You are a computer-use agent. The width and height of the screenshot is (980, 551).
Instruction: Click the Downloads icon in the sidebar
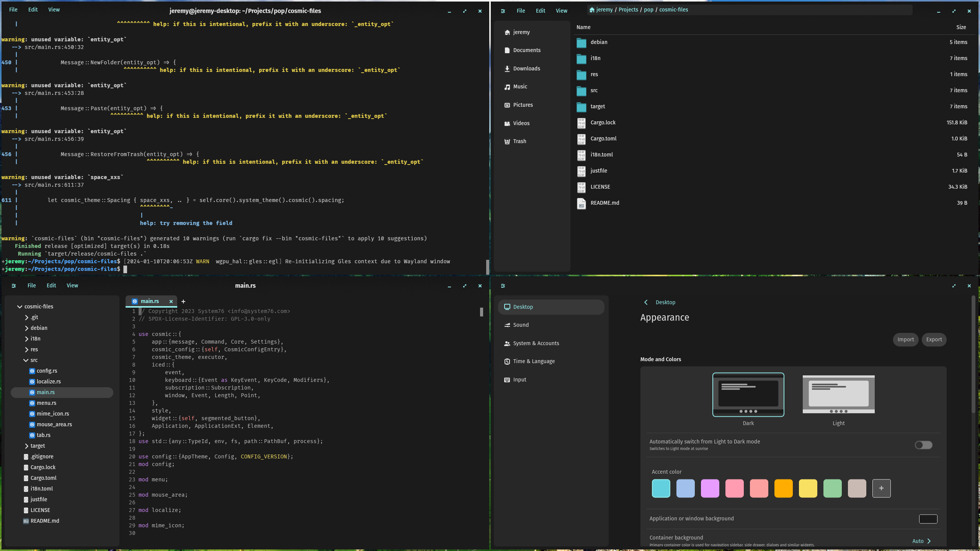tap(507, 68)
